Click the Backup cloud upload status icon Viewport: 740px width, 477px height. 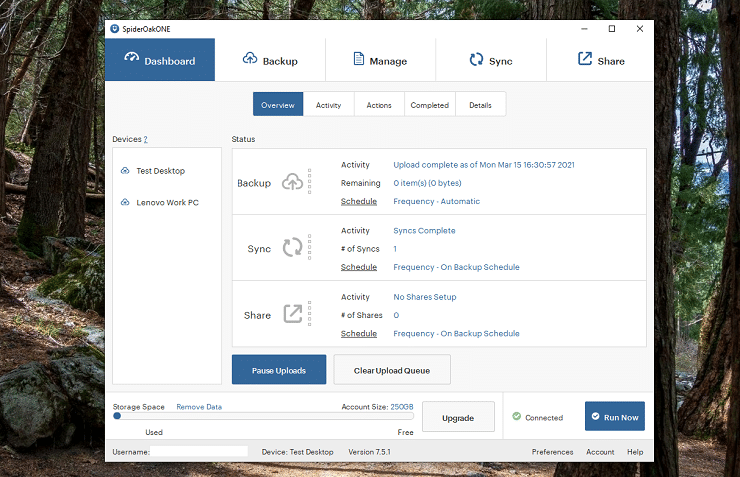pyautogui.click(x=293, y=182)
